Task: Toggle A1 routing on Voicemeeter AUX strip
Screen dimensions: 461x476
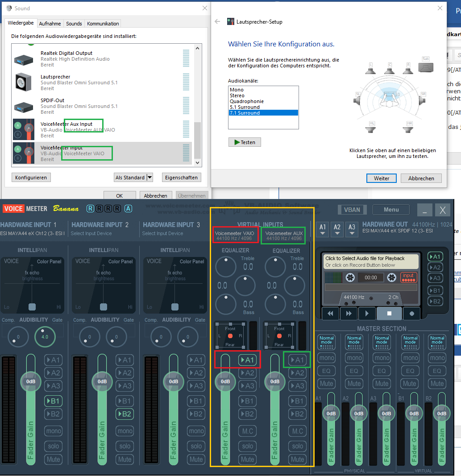Action: tap(297, 360)
